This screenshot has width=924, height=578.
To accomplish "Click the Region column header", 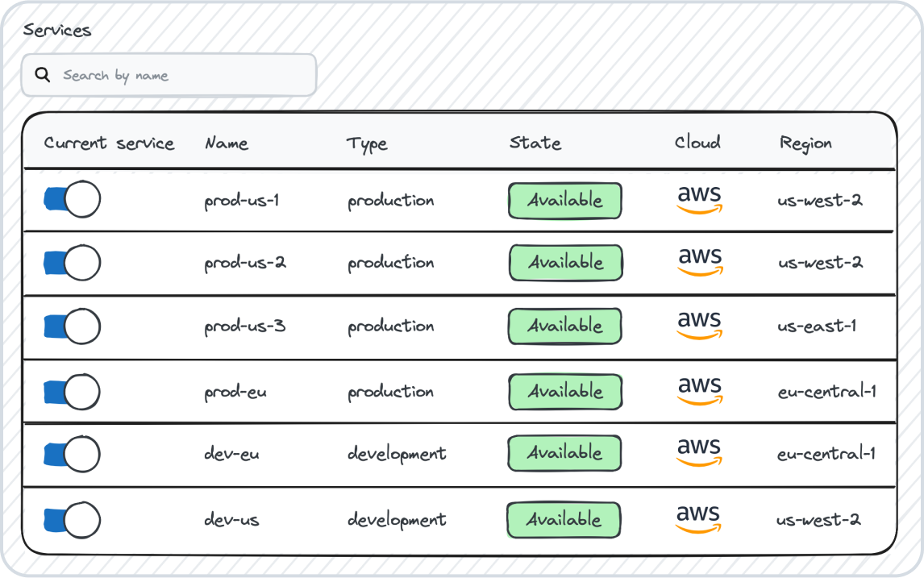I will click(x=805, y=143).
